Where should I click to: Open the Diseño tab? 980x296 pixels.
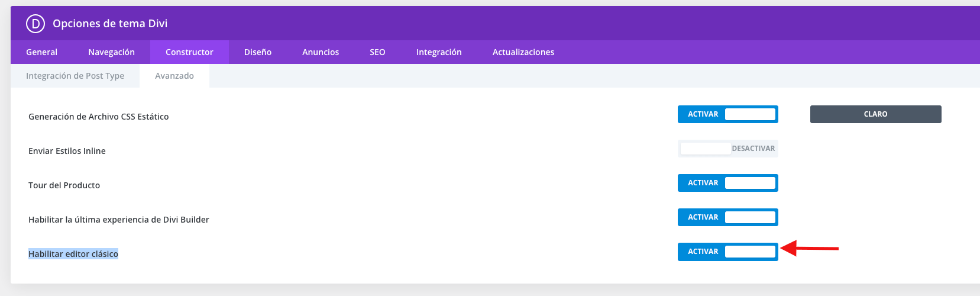click(258, 52)
